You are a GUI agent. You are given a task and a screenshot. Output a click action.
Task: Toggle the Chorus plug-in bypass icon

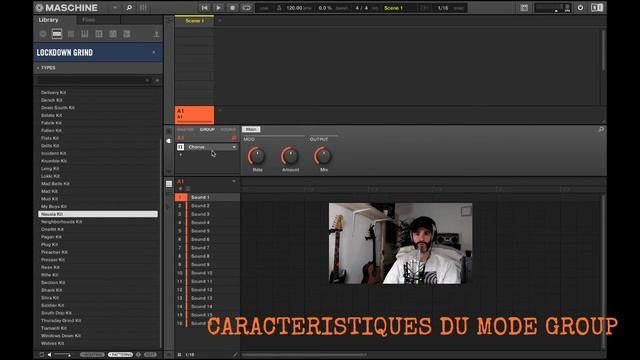click(x=180, y=147)
